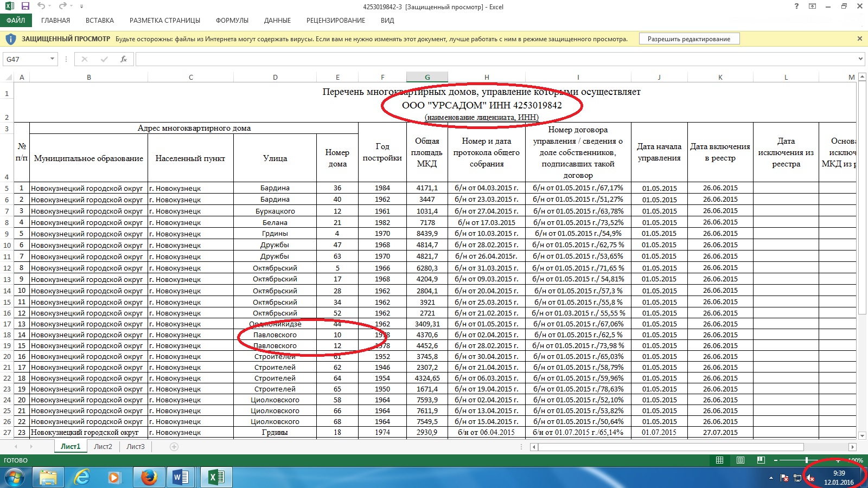
Task: Click the Enter checkmark icon in formula bar
Action: 104,59
